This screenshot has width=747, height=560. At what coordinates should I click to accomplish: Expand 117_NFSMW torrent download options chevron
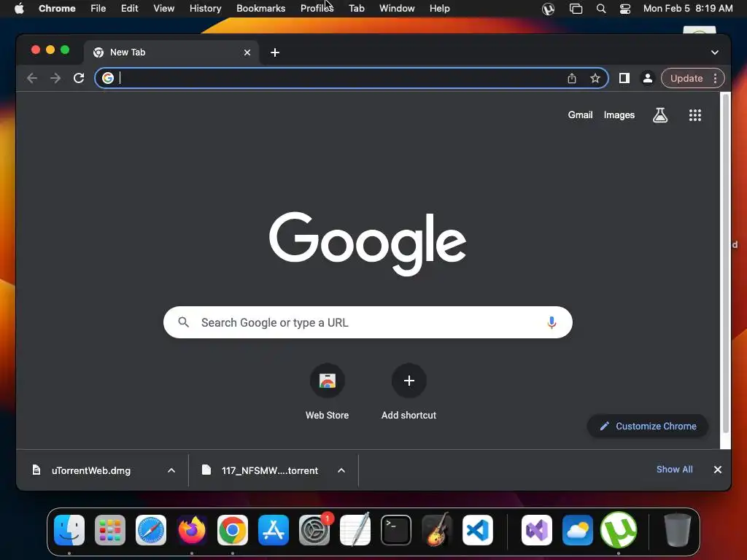341,470
